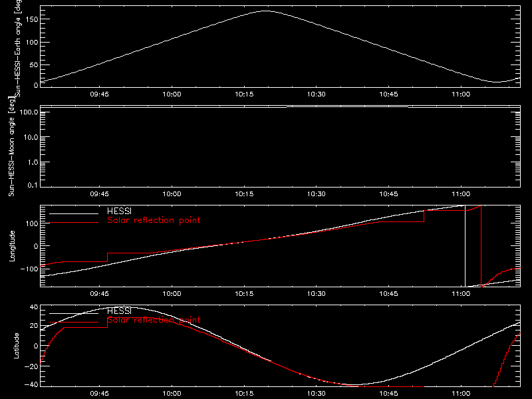This screenshot has width=532, height=399.
Task: Click the 20 tick on Latitude axis
Action: coord(34,326)
